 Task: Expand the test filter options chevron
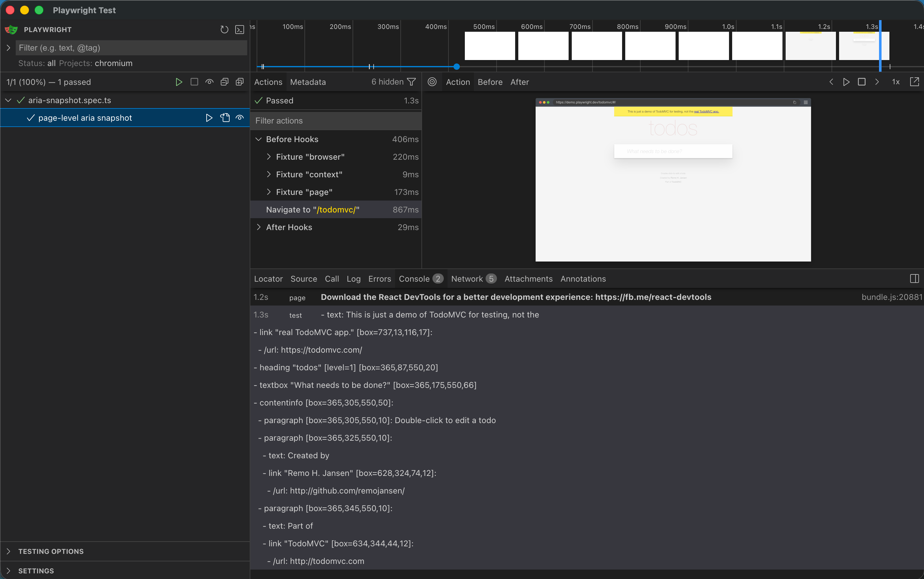tap(8, 48)
